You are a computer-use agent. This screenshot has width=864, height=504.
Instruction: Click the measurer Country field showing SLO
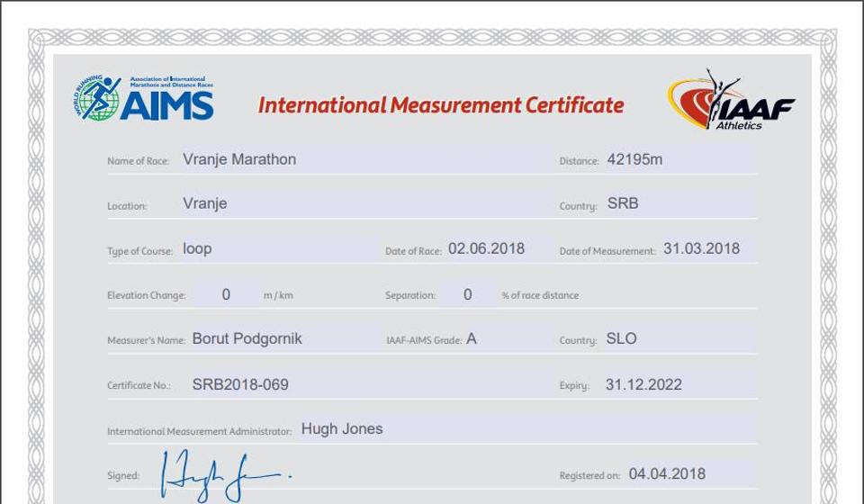point(677,339)
